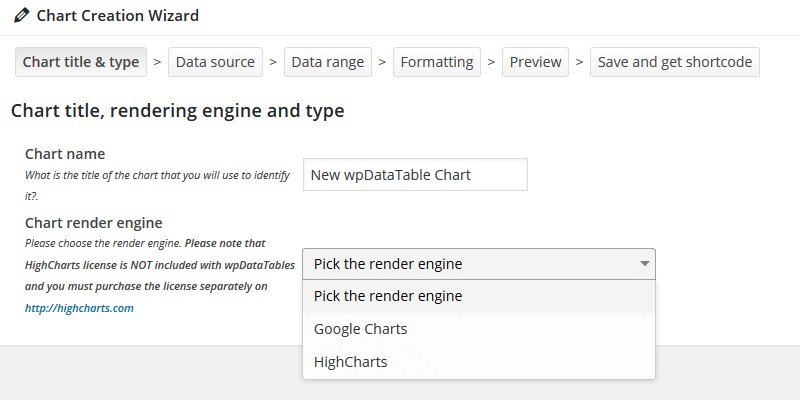800x400 pixels.
Task: Jump to the Preview step
Action: [535, 62]
